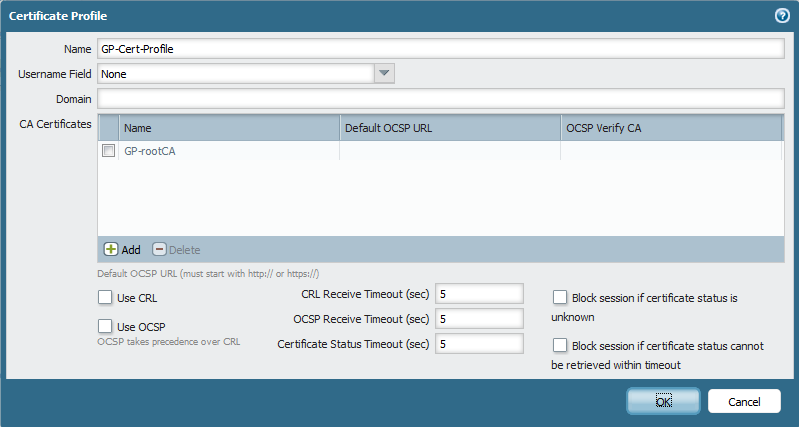Check Block session if status cannot be retrieved
The height and width of the screenshot is (427, 799).
click(560, 345)
